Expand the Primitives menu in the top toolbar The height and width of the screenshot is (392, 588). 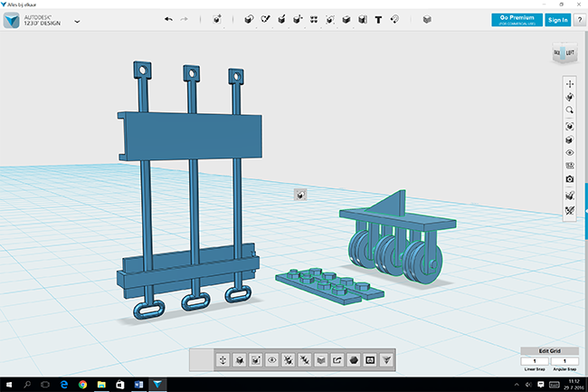pyautogui.click(x=250, y=19)
